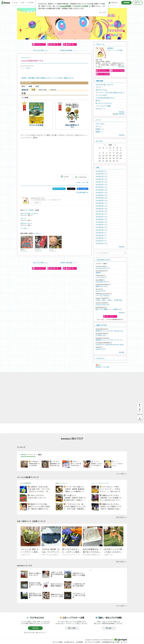Open the 春のせい image thumbnail
Image resolution: width=144 pixels, height=644 pixels.
coord(27,242)
